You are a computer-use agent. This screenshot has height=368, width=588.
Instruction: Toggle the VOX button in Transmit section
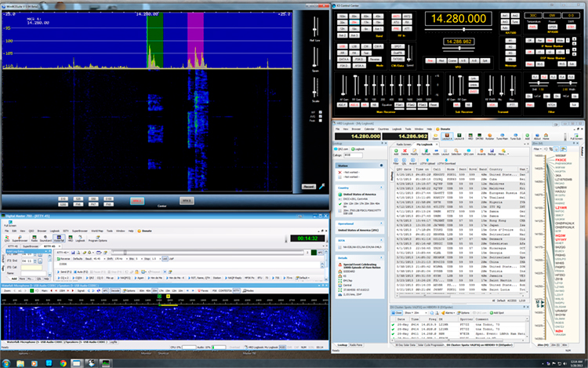492,104
